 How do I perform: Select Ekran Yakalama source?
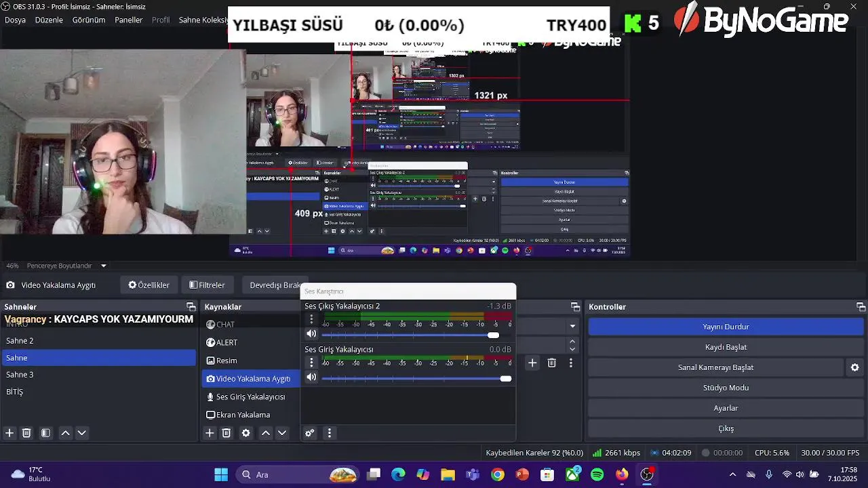coord(251,415)
